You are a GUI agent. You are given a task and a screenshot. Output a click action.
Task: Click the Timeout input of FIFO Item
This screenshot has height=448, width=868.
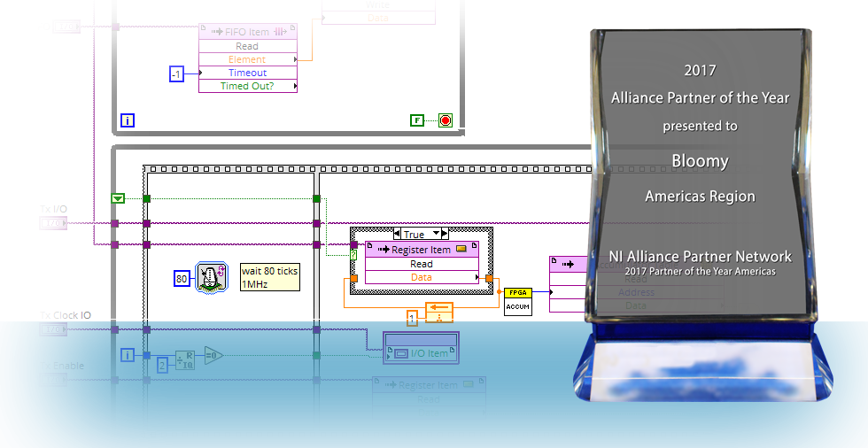248,73
